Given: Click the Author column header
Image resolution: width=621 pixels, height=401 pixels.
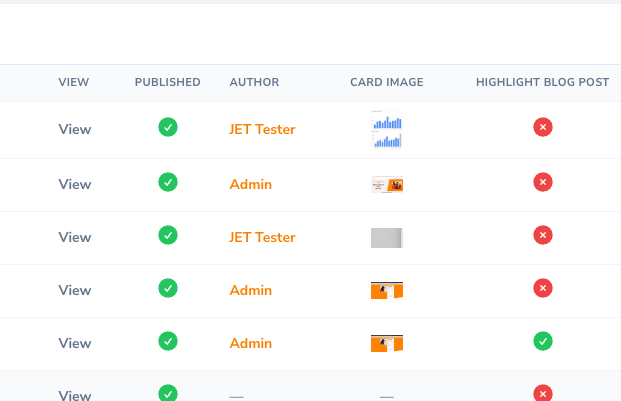Looking at the screenshot, I should pos(254,82).
